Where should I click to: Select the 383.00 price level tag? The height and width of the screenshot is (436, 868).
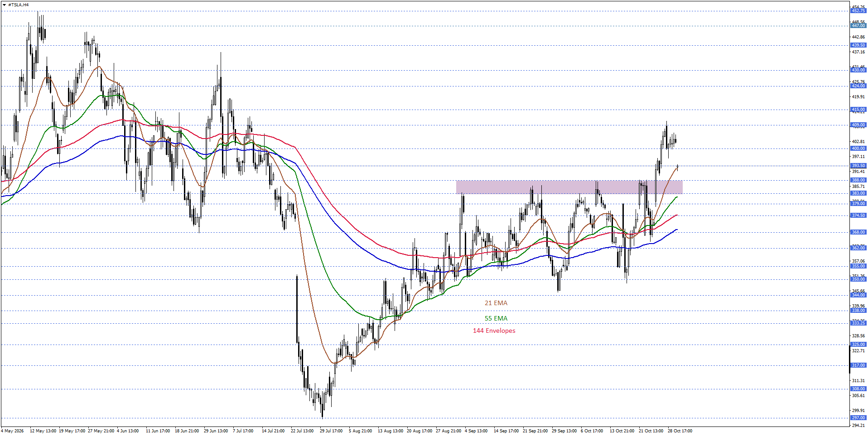pos(858,193)
